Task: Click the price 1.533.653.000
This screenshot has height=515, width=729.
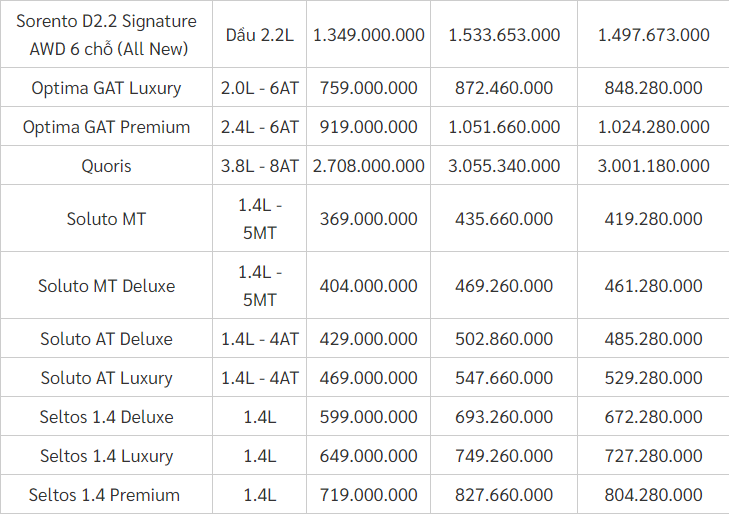Action: click(504, 34)
